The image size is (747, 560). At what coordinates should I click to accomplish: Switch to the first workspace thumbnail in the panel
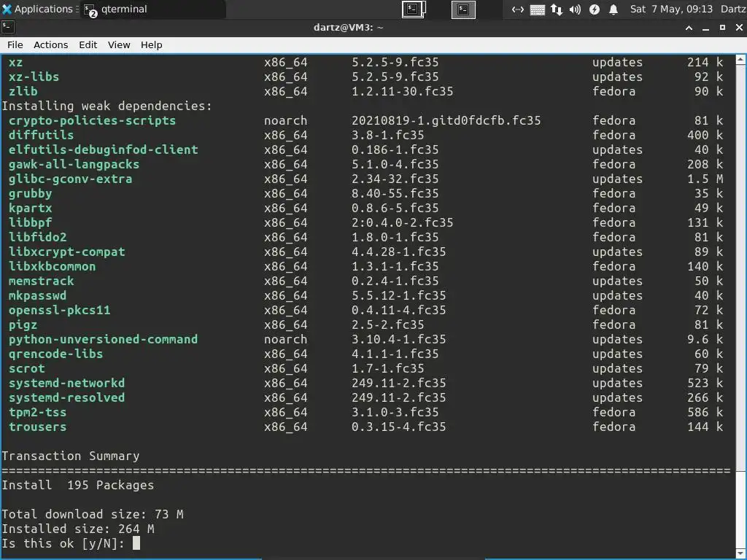pyautogui.click(x=414, y=9)
